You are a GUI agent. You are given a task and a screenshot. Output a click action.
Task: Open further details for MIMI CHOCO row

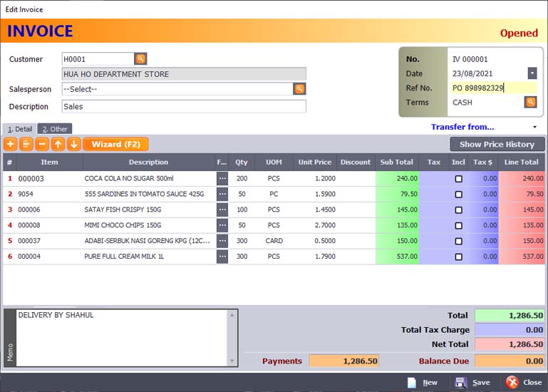[x=222, y=225]
